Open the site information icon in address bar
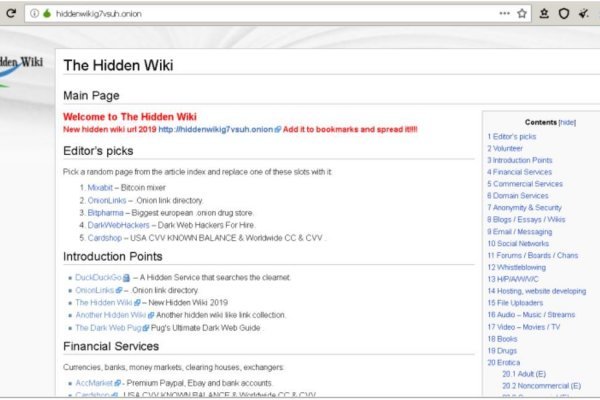The width and height of the screenshot is (600, 400). 34,14
